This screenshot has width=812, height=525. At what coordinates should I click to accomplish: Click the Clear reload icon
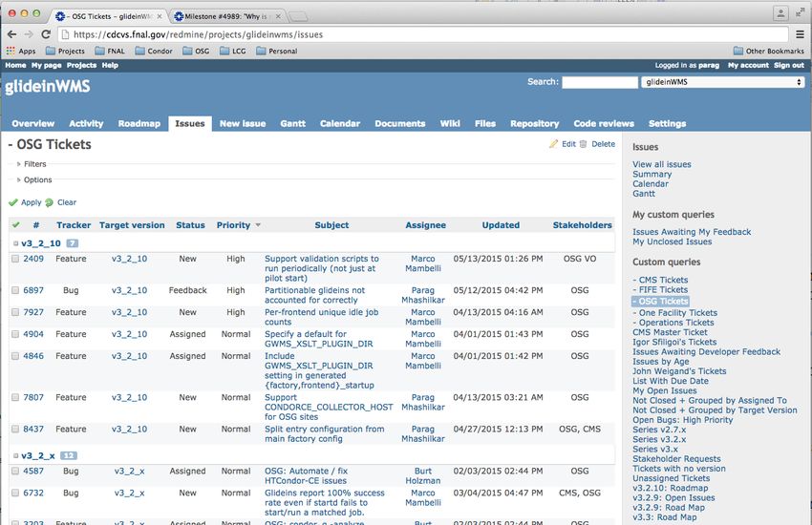tap(49, 202)
